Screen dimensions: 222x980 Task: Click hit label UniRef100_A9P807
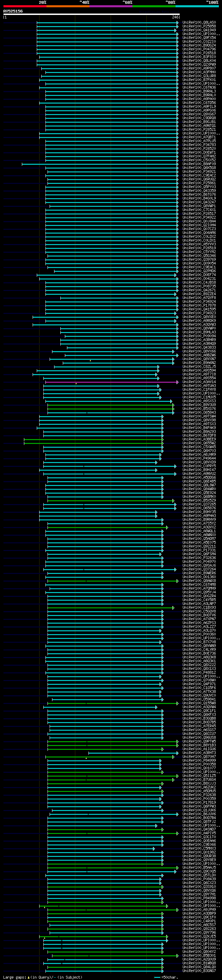(x=199, y=68)
